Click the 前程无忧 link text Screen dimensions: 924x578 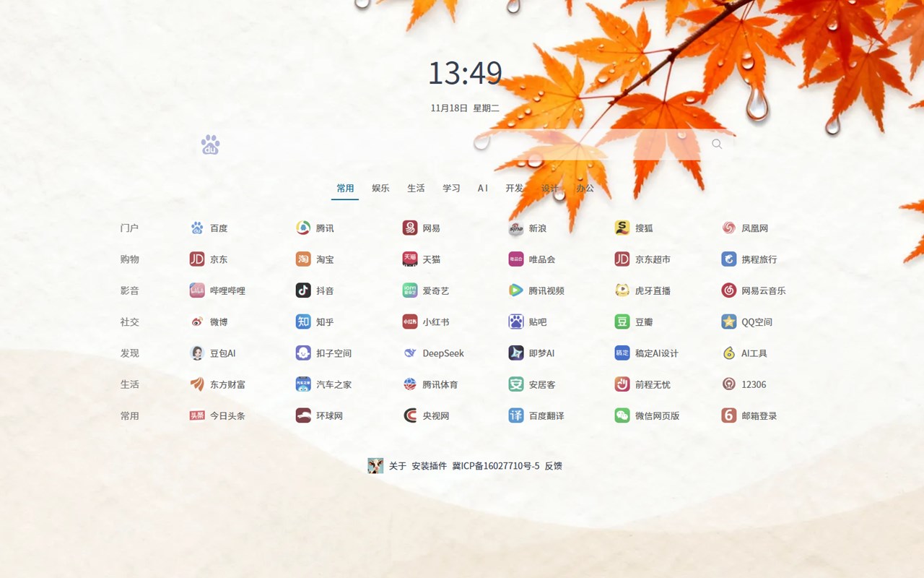point(653,384)
